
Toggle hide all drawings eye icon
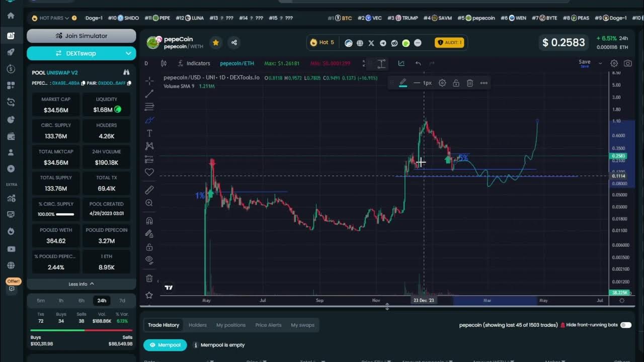click(149, 260)
